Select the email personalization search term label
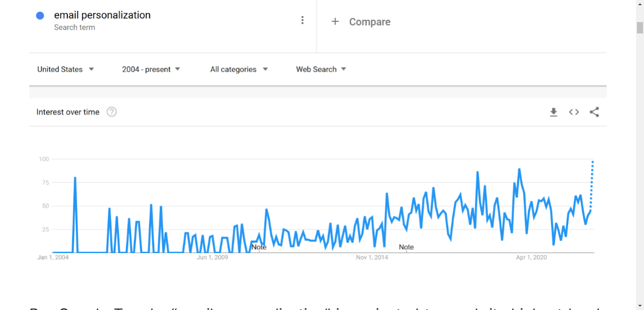 pyautogui.click(x=102, y=15)
